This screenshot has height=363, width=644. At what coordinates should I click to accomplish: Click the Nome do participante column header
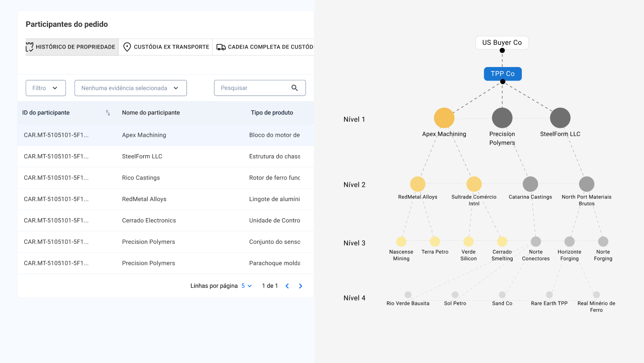point(151,112)
